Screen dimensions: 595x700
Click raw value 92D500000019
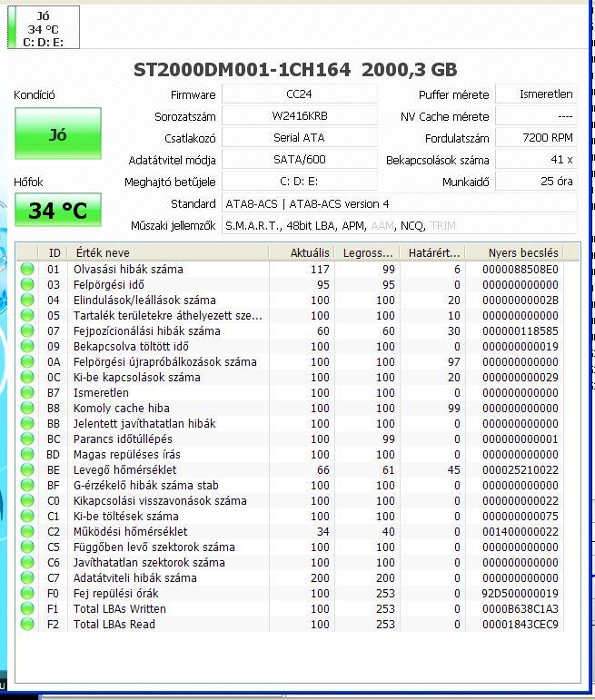coord(520,593)
